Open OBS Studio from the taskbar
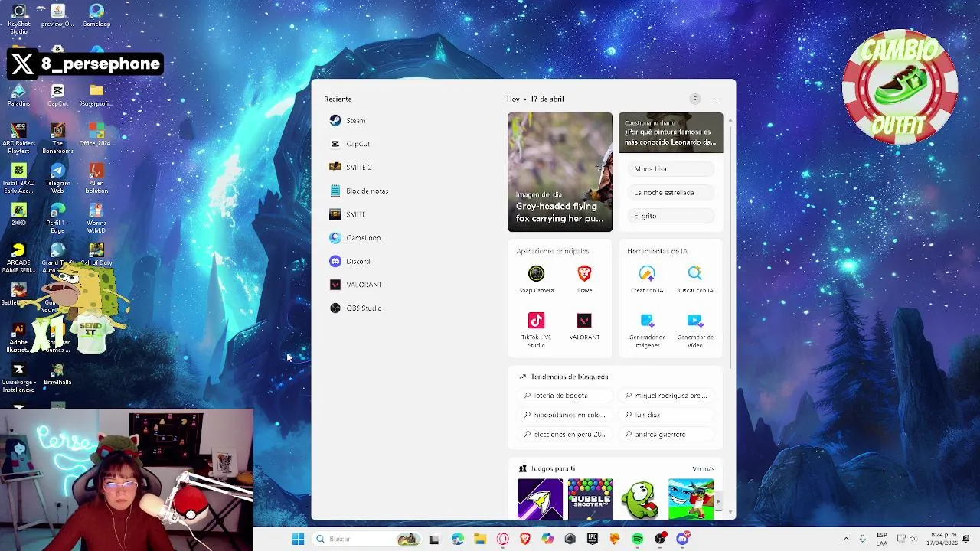 (660, 539)
